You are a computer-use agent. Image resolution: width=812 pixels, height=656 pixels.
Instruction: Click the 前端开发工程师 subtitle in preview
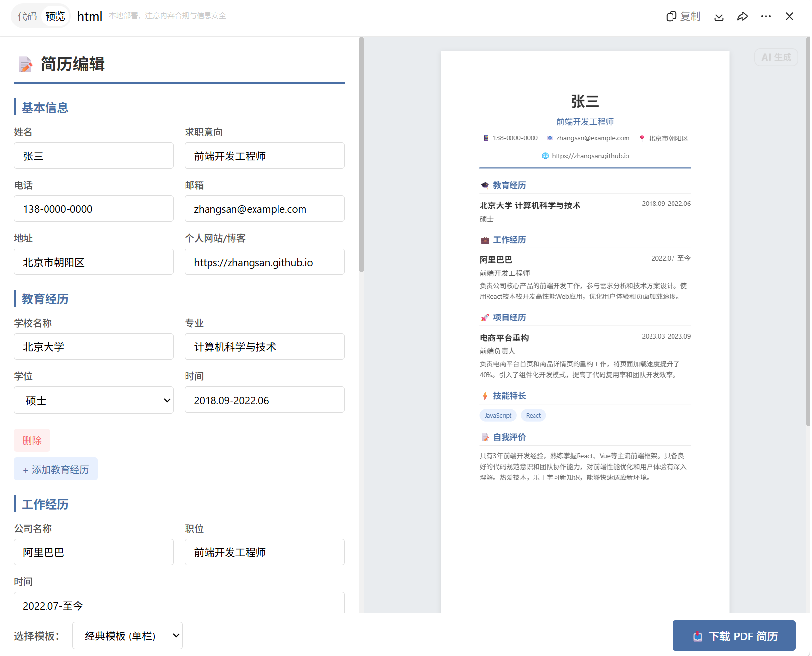coord(585,121)
